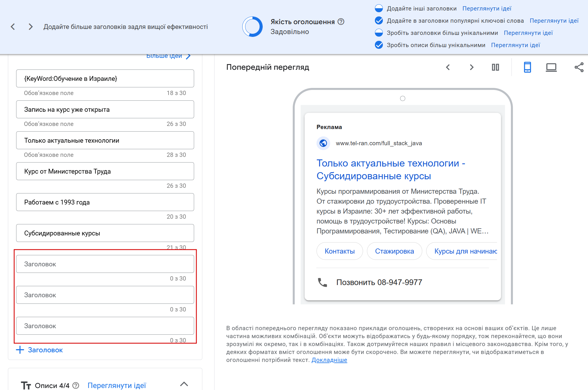Open the Докладніше link below preview
The width and height of the screenshot is (588, 390).
(329, 360)
